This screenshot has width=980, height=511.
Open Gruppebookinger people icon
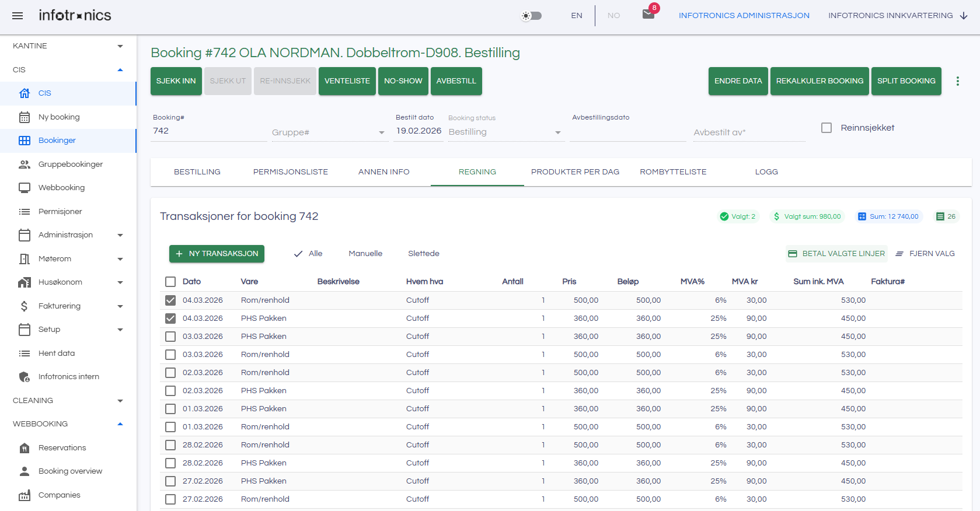click(25, 164)
